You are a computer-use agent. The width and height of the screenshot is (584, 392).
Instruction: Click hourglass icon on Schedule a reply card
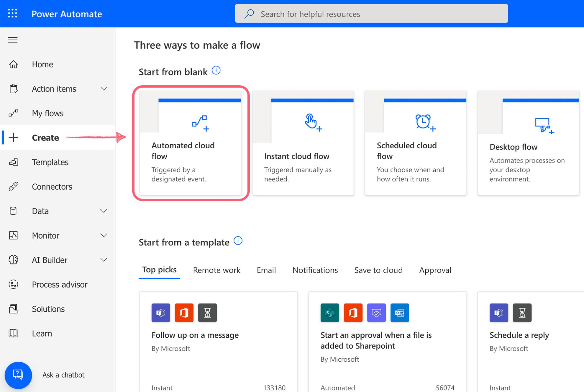point(522,313)
